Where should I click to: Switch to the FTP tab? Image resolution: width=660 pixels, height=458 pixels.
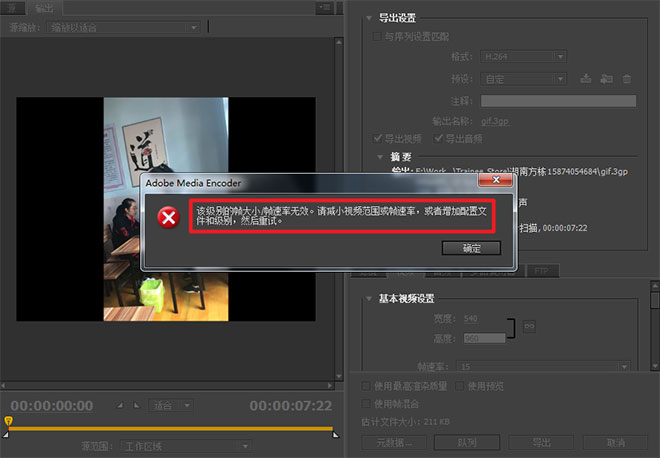(541, 271)
